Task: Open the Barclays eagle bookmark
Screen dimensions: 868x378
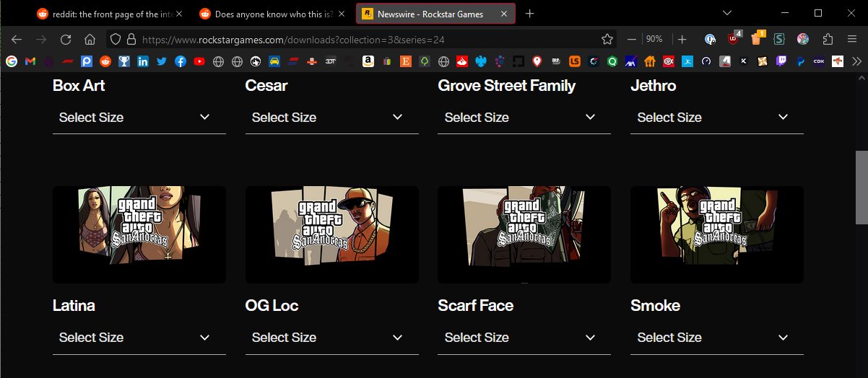Action: (x=481, y=61)
